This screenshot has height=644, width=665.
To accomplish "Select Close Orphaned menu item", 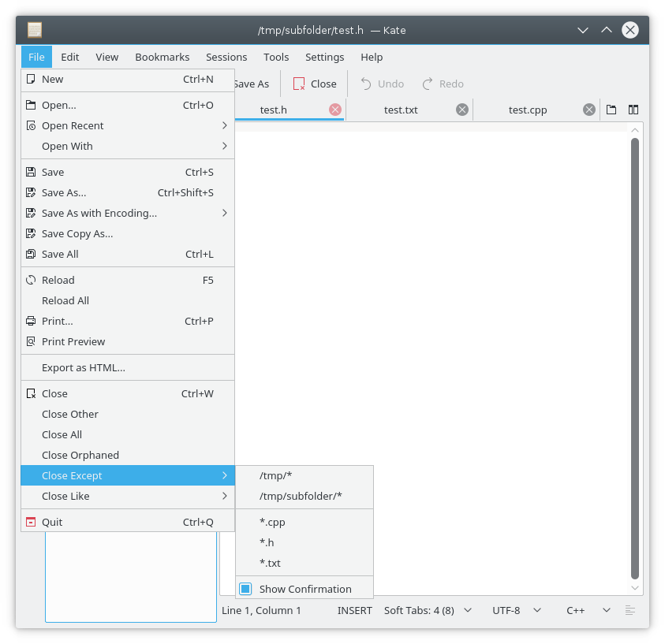I will [x=128, y=455].
